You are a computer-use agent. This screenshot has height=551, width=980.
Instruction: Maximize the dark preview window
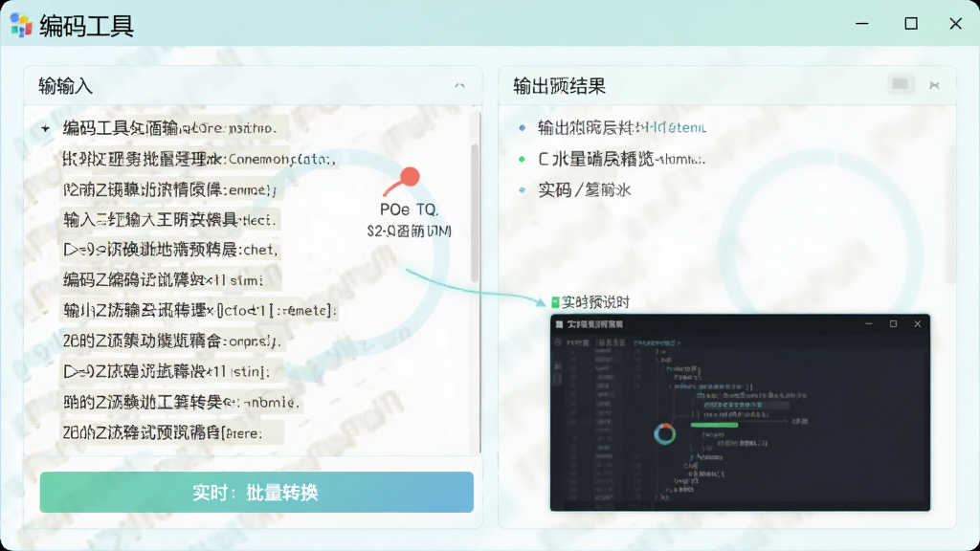893,323
